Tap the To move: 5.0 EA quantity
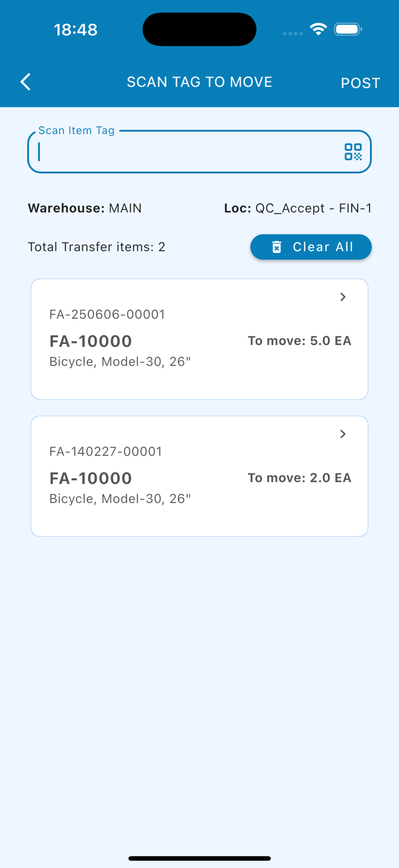 click(299, 341)
